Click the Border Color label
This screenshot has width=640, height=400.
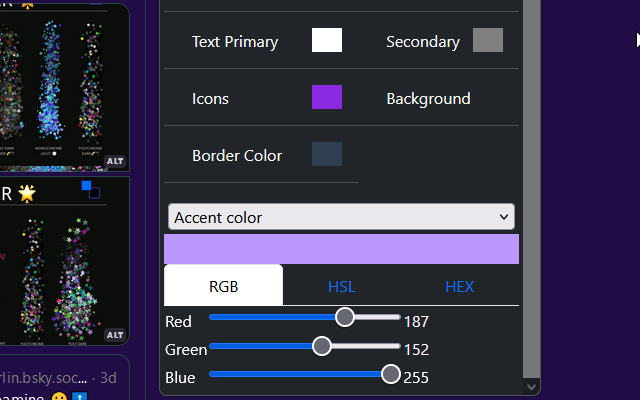[237, 156]
